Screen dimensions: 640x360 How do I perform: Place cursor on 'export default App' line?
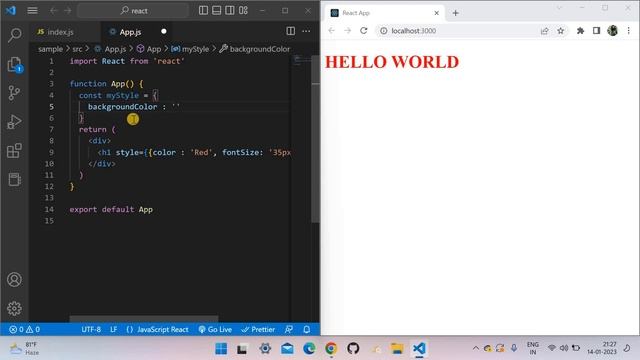pyautogui.click(x=111, y=209)
